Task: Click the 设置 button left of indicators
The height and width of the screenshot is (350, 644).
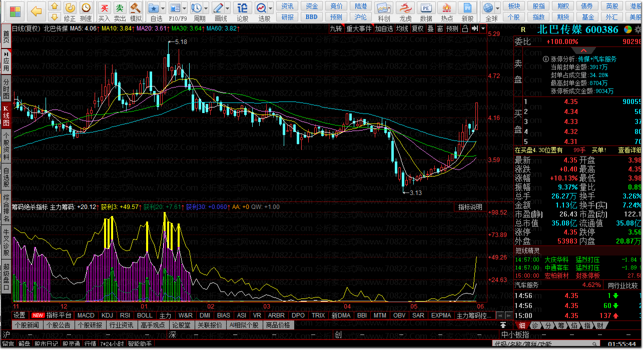Action: click(x=20, y=315)
